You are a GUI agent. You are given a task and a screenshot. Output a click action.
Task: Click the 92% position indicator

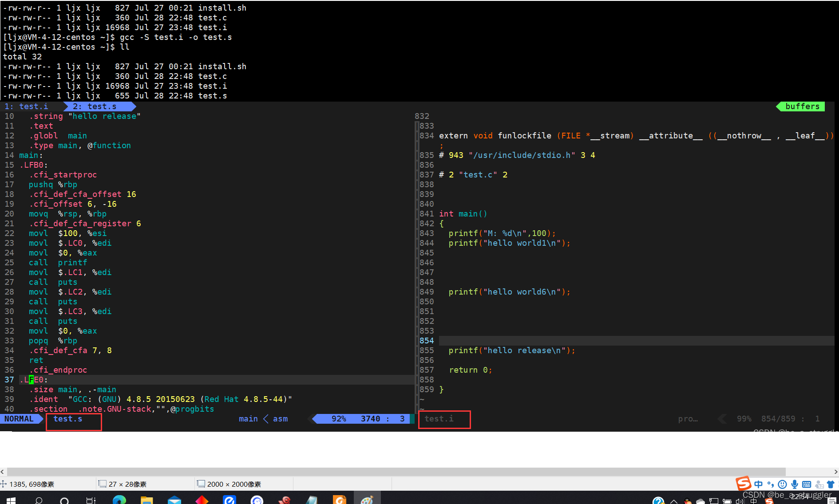[339, 419]
